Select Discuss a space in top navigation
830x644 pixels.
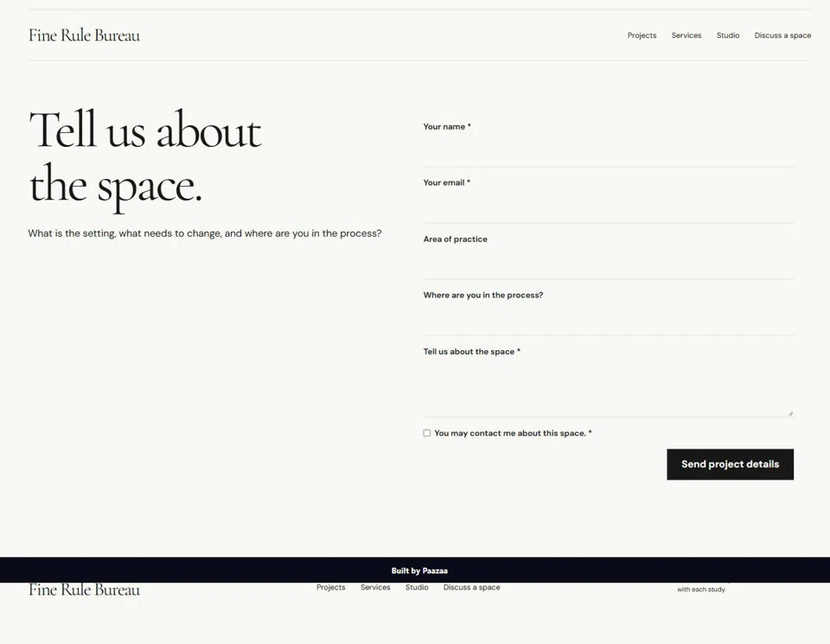(x=782, y=35)
